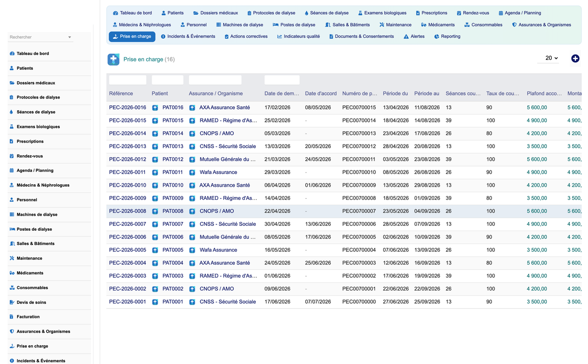The image size is (588, 364).
Task: Click the top-nav Salles & Bâtiments building icon
Action: 328,25
